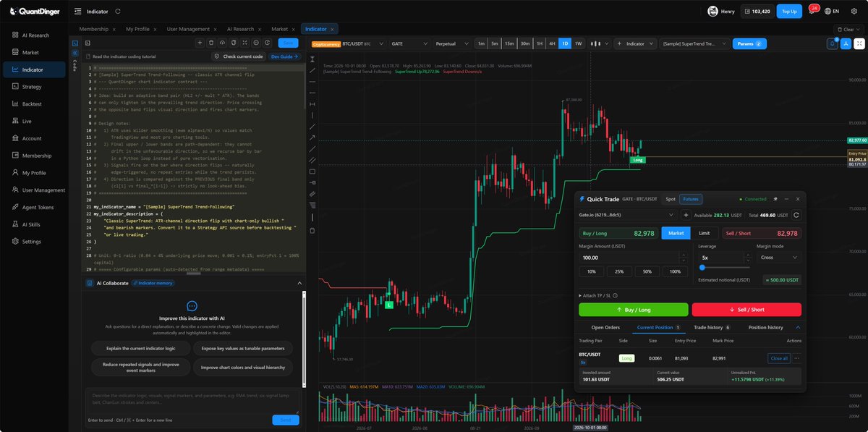
Task: Set chart timeframe to 1W
Action: pyautogui.click(x=578, y=43)
